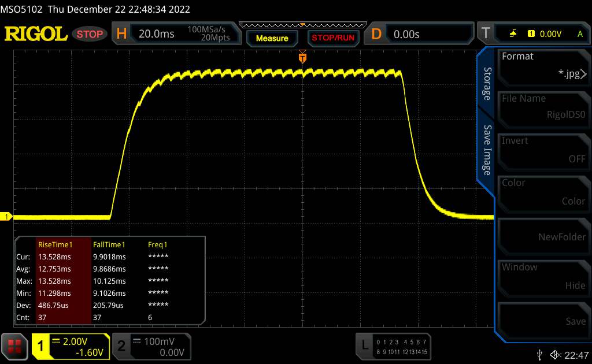Select channel 2 100mV label
592x364 pixels.
[159, 341]
